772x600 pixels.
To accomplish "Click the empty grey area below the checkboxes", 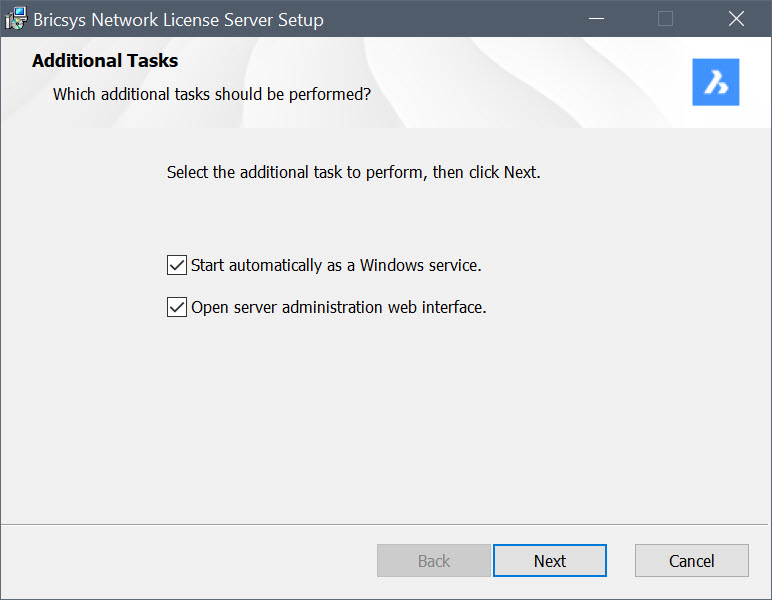I will [x=386, y=420].
